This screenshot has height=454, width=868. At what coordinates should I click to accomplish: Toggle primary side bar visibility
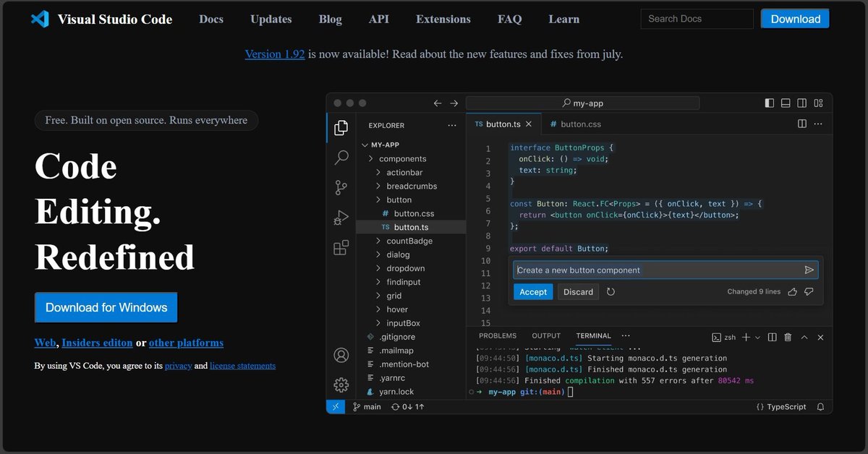[769, 103]
